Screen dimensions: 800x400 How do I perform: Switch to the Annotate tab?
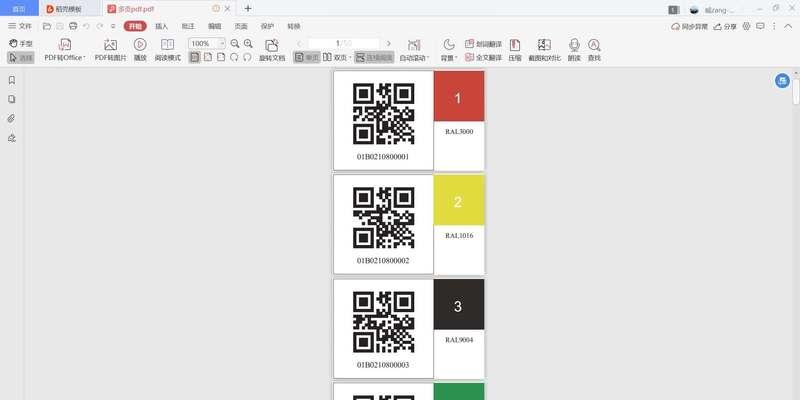tap(188, 26)
